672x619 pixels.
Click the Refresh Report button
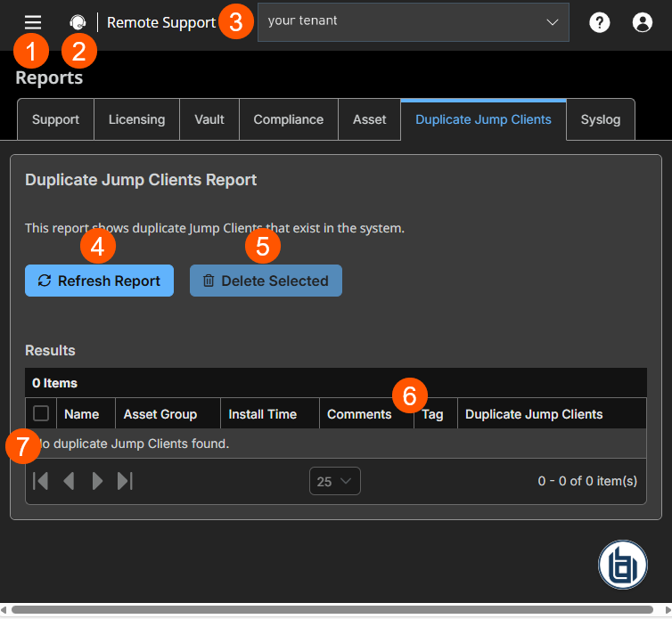tap(100, 281)
